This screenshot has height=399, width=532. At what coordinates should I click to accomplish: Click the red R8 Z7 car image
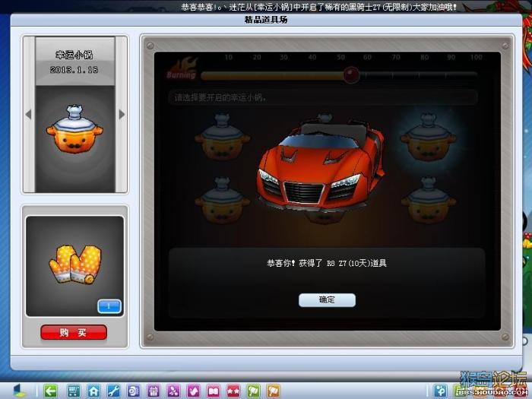tap(321, 167)
